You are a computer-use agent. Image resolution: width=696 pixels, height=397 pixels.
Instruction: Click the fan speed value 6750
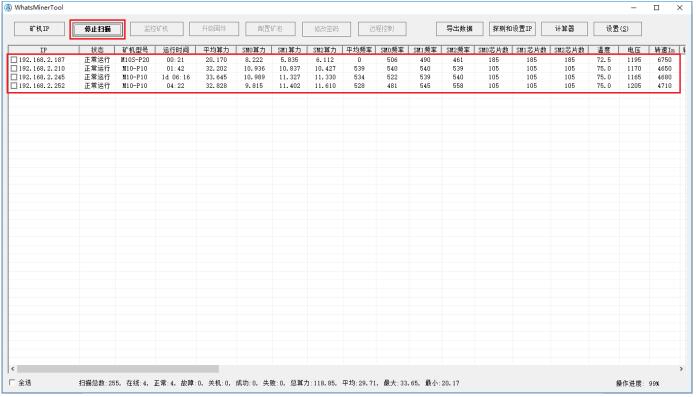664,60
